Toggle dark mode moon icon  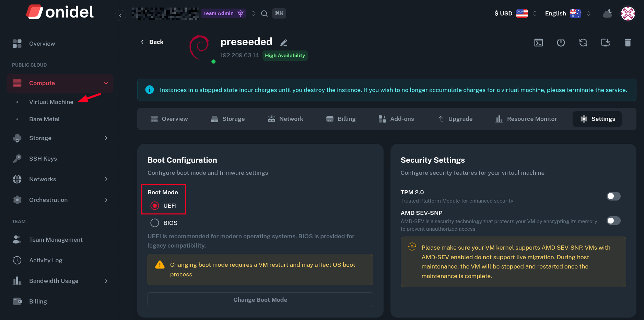click(607, 13)
